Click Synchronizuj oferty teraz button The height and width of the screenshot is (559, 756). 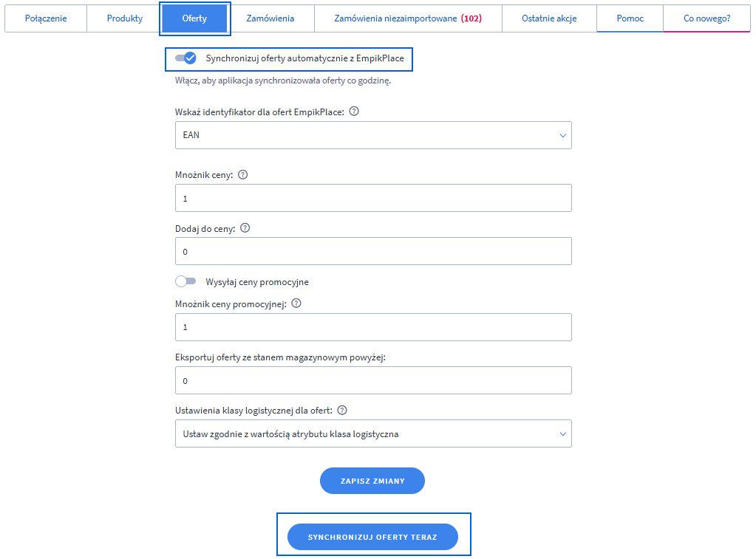click(x=372, y=537)
